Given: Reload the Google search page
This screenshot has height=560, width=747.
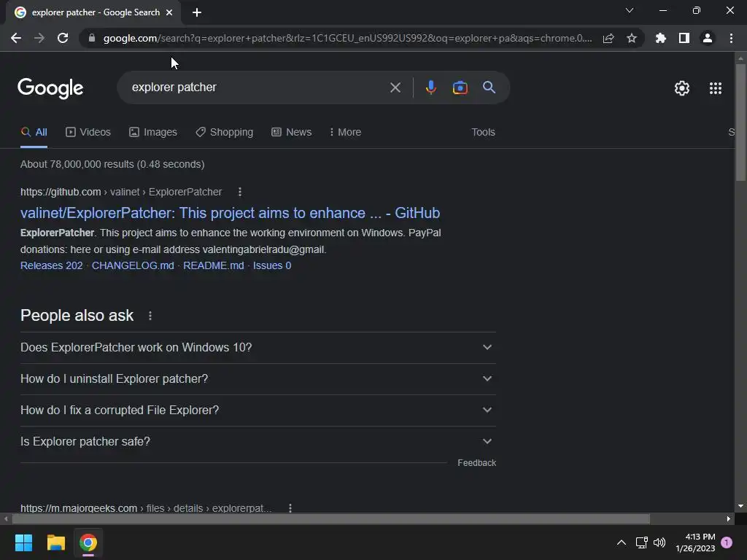Looking at the screenshot, I should click(x=63, y=38).
